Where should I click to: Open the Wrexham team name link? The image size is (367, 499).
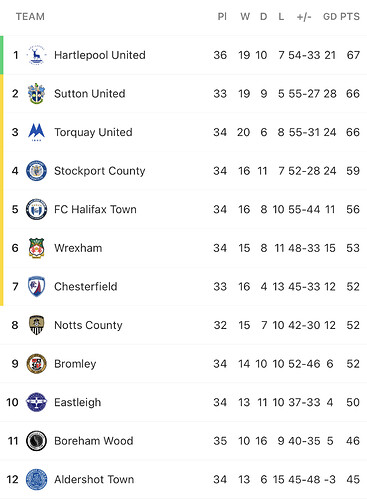click(78, 248)
